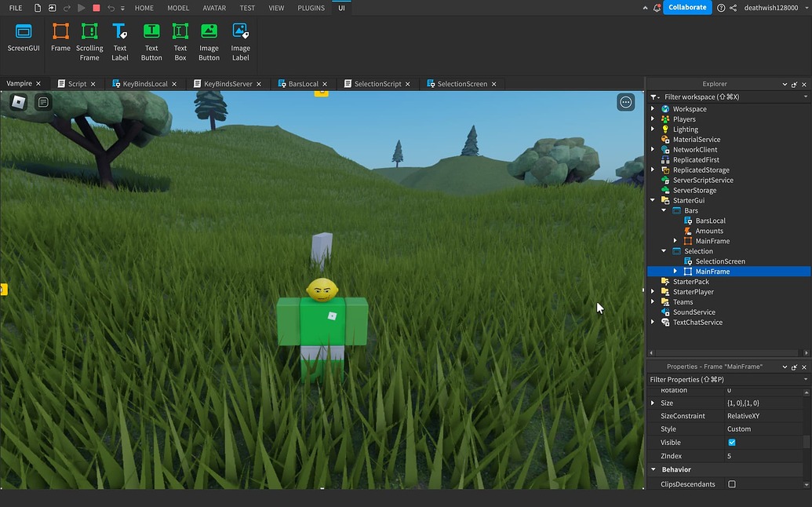Expand the Workspace tree item

coord(654,108)
